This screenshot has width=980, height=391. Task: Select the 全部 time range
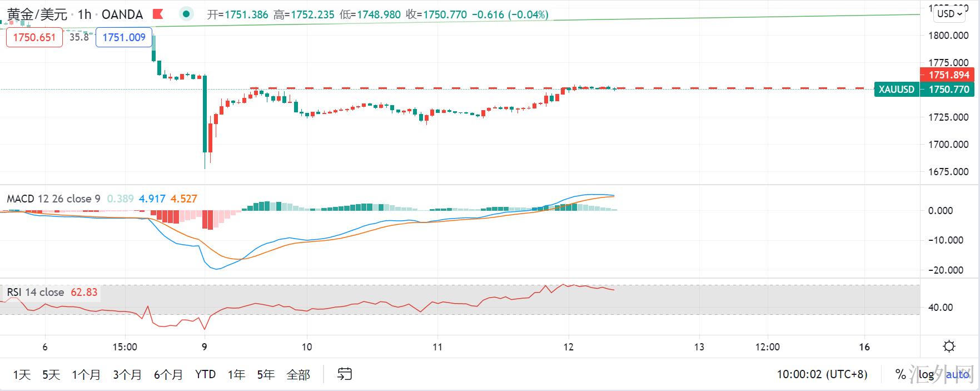point(298,374)
